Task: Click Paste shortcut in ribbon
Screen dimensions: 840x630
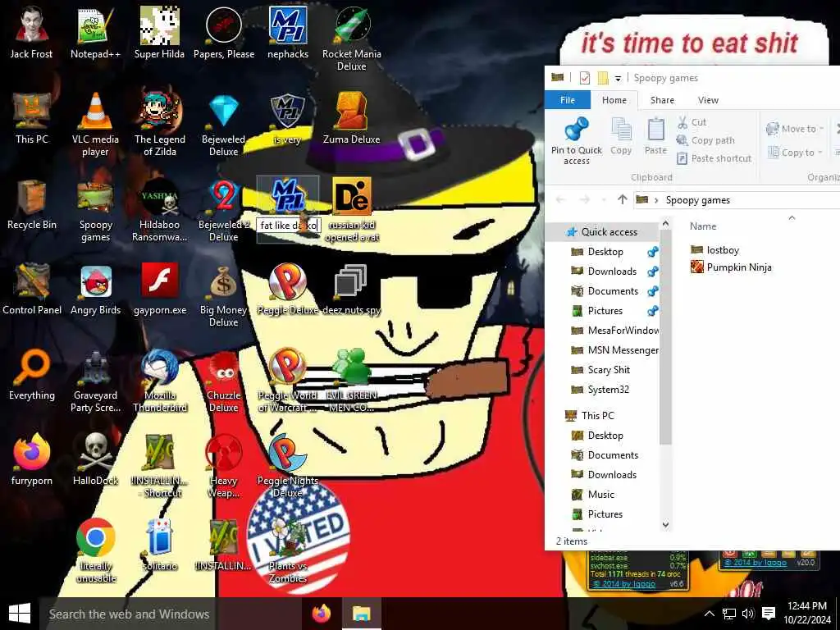Action: point(714,158)
